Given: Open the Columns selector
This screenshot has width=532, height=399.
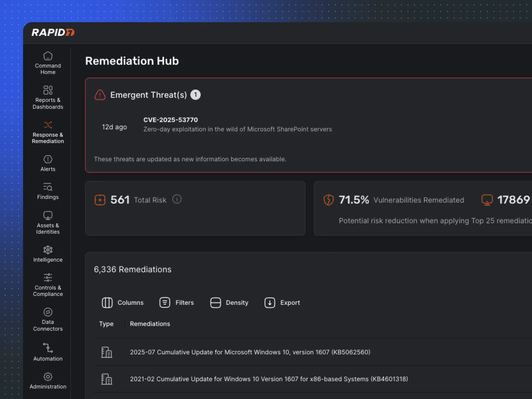Looking at the screenshot, I should (123, 303).
